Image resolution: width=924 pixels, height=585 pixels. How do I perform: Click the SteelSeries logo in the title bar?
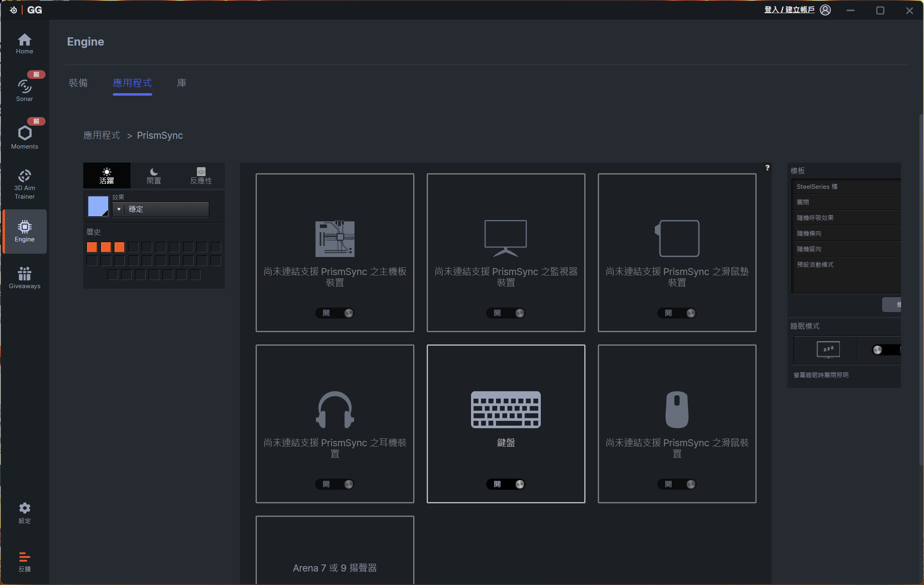13,10
